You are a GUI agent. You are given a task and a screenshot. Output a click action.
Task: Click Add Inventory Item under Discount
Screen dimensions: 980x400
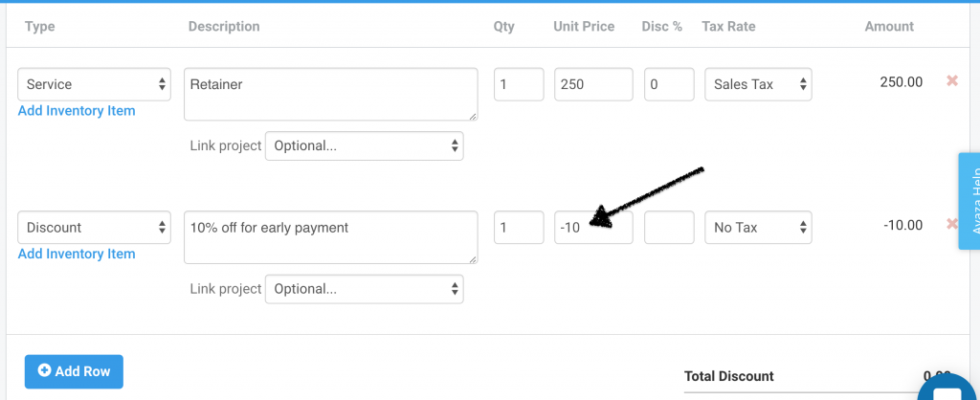(x=77, y=254)
